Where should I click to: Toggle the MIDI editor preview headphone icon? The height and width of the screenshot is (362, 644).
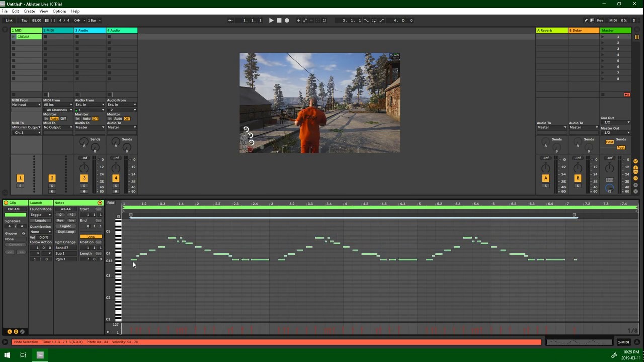click(119, 217)
